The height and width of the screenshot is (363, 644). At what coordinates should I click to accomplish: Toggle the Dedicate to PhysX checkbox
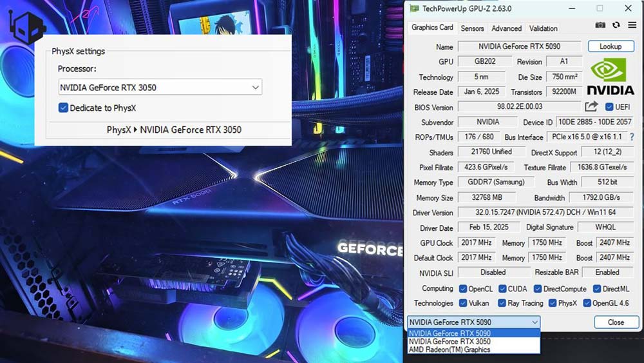(63, 108)
